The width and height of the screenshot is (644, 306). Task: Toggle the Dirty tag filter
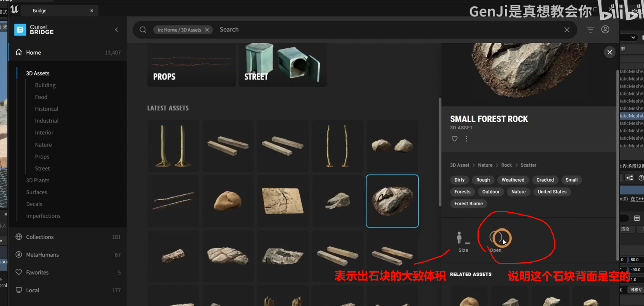click(459, 180)
